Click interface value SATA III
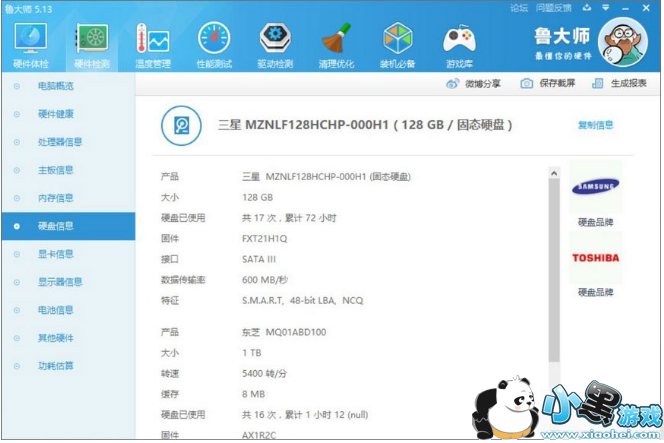This screenshot has width=664, height=443. click(258, 259)
